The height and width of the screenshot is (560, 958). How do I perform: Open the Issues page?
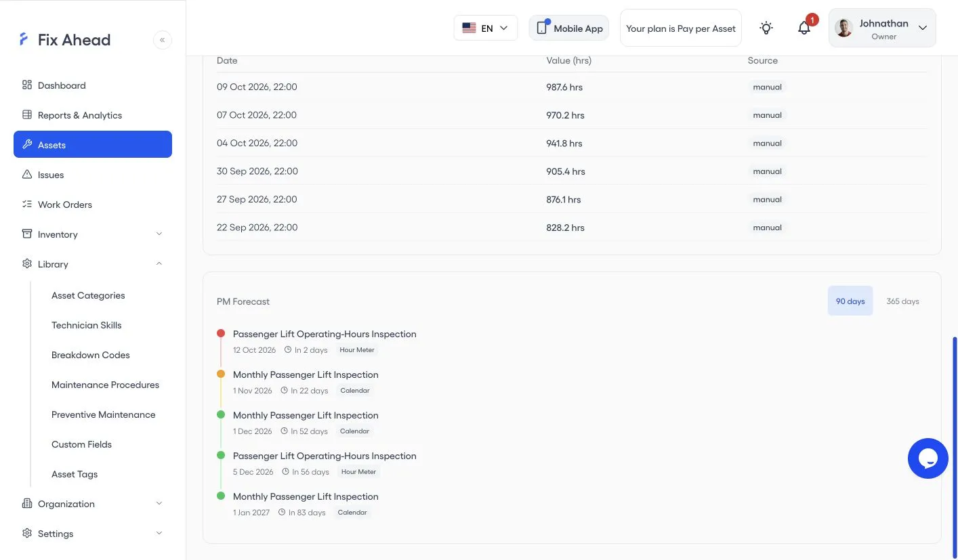point(93,175)
